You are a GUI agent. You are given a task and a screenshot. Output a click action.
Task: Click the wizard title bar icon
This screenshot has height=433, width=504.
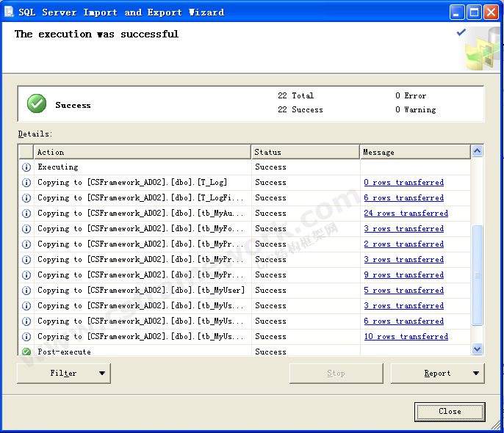pyautogui.click(x=10, y=12)
